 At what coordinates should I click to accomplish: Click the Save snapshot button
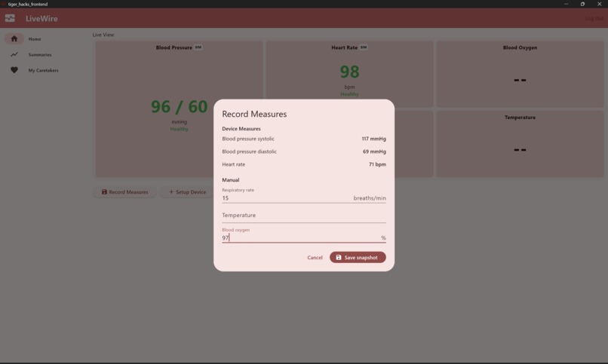click(x=358, y=258)
